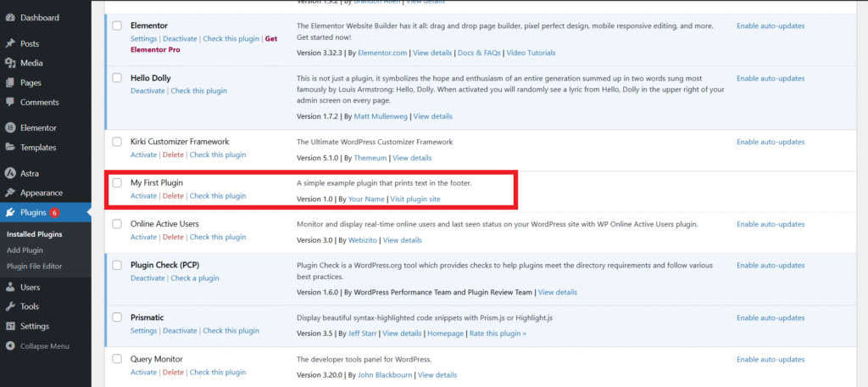This screenshot has width=868, height=387.
Task: Check the Query Monitor plugin checkbox
Action: 117,359
